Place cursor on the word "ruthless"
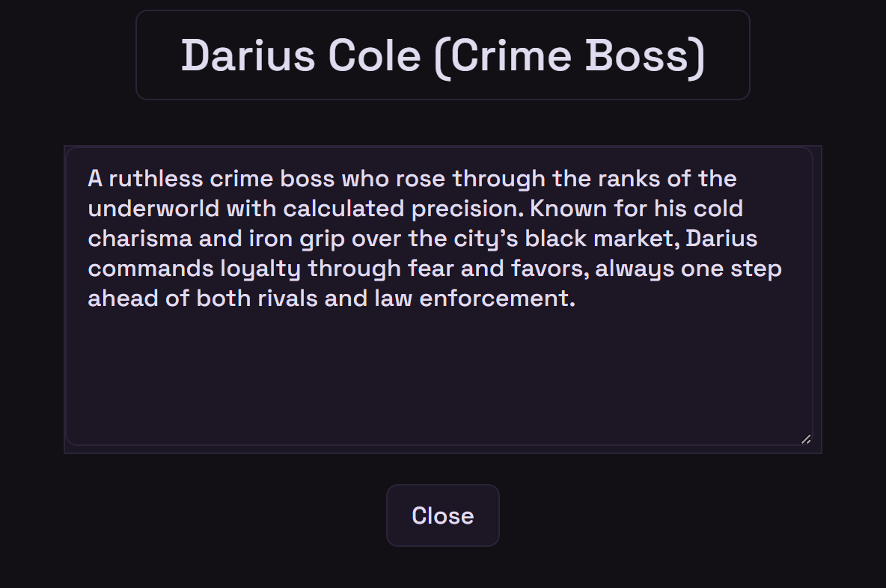Screen dimensions: 886x588 pos(156,179)
